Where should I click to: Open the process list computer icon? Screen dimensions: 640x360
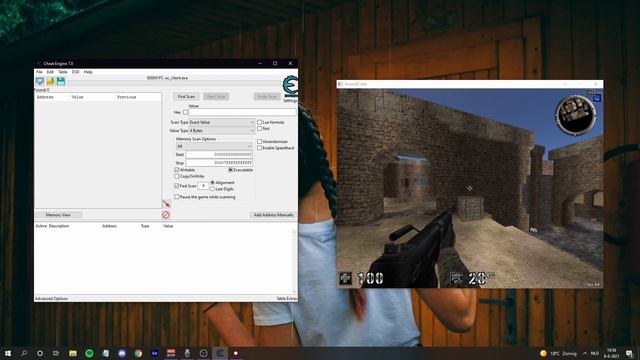pyautogui.click(x=40, y=81)
